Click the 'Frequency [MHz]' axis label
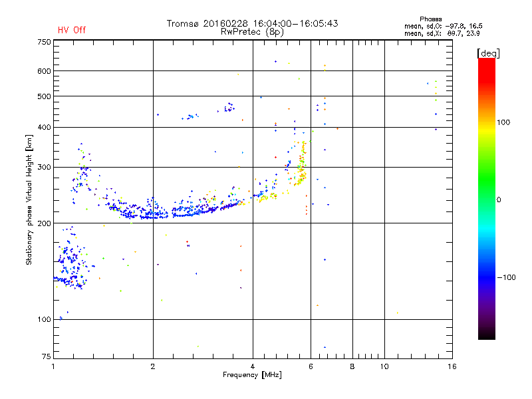The height and width of the screenshot is (399, 532). (252, 375)
